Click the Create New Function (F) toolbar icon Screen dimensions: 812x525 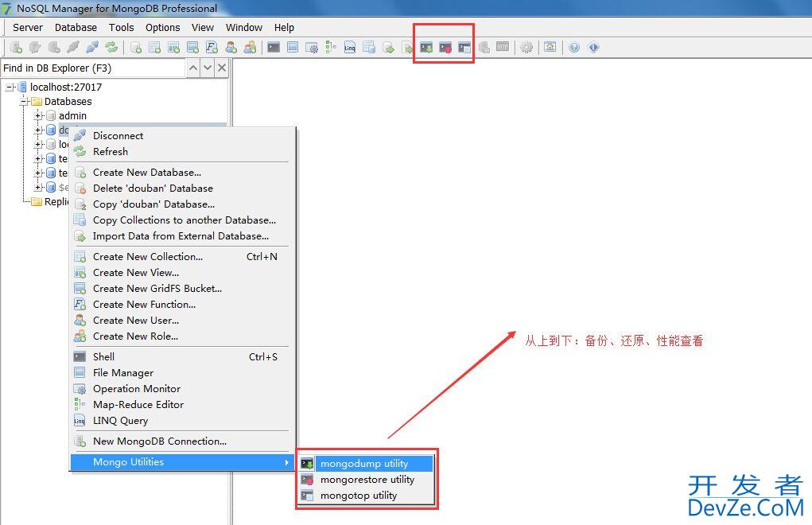click(212, 48)
